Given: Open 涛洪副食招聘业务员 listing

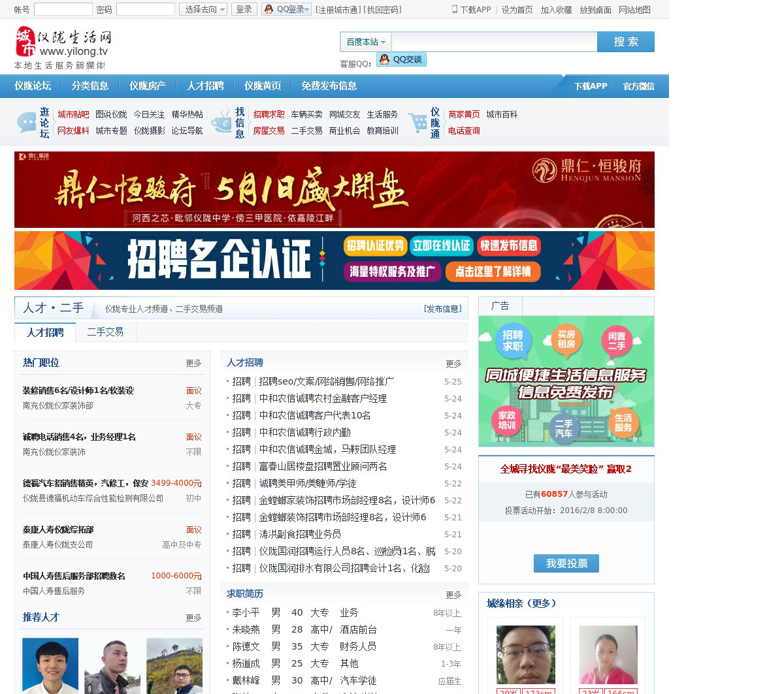Looking at the screenshot, I should click(300, 534).
